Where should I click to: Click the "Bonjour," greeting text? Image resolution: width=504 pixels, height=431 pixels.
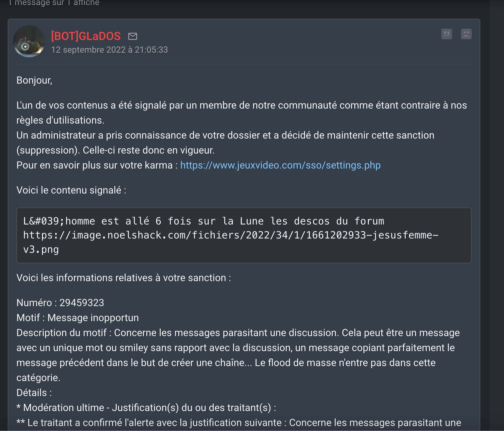click(x=34, y=80)
